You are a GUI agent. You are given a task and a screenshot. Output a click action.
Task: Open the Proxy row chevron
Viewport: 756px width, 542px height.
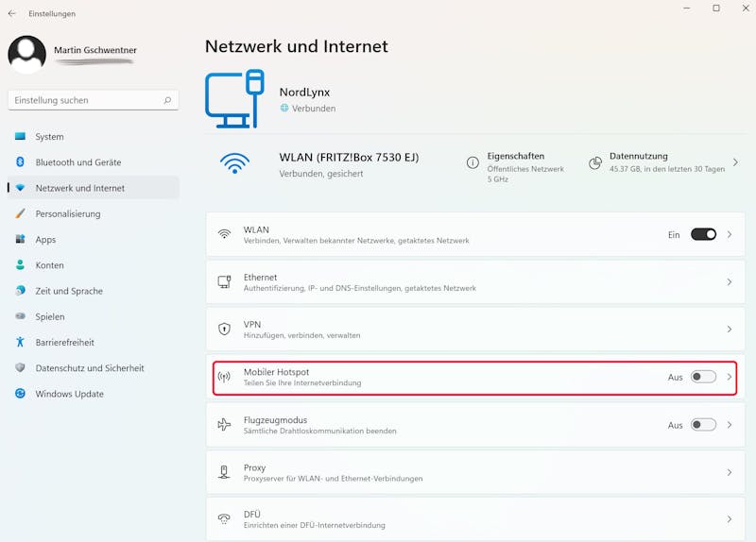(x=730, y=472)
